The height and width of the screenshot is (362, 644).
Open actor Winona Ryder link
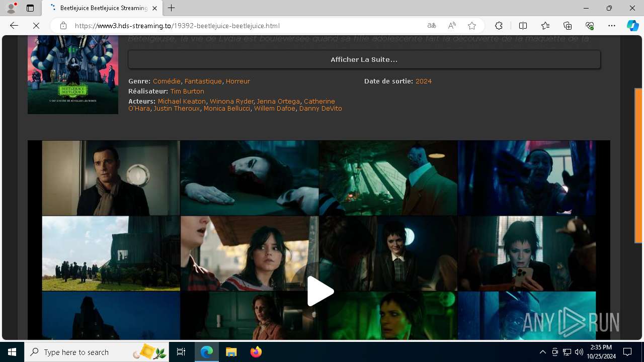[231, 101]
